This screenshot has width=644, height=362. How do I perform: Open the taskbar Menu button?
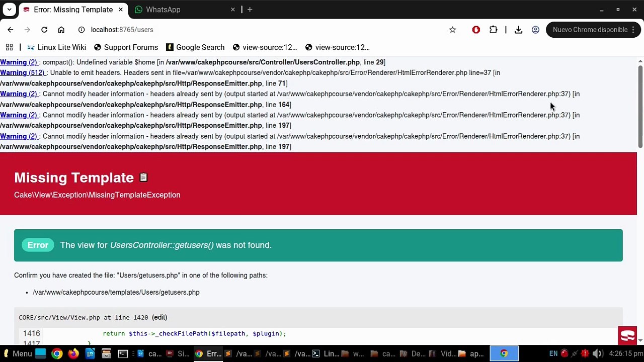(17, 353)
